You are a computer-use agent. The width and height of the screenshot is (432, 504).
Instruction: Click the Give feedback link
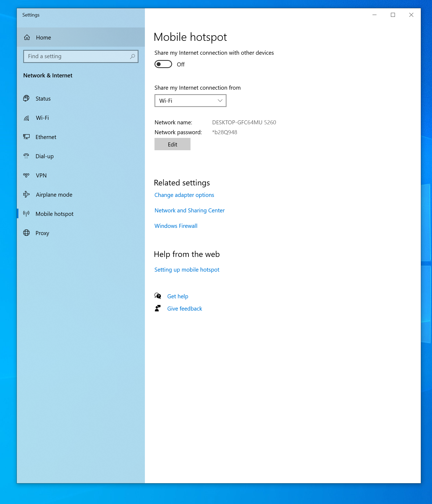coord(185,309)
